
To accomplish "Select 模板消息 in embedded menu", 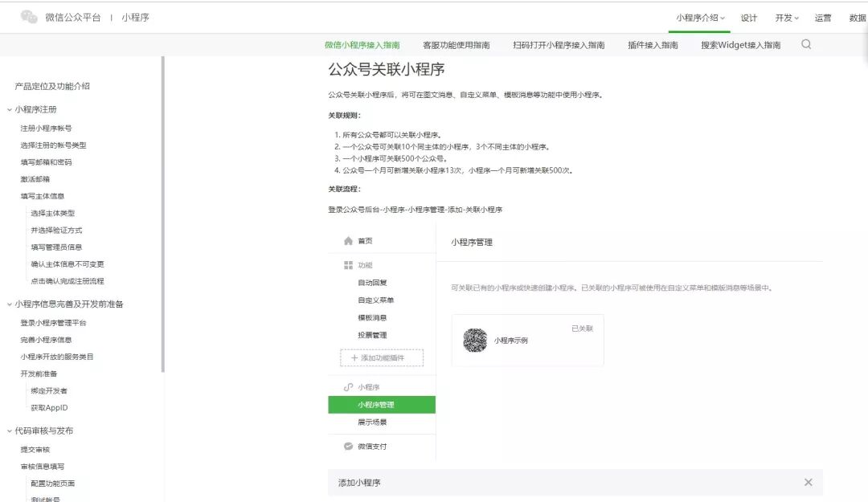I will pos(372,318).
